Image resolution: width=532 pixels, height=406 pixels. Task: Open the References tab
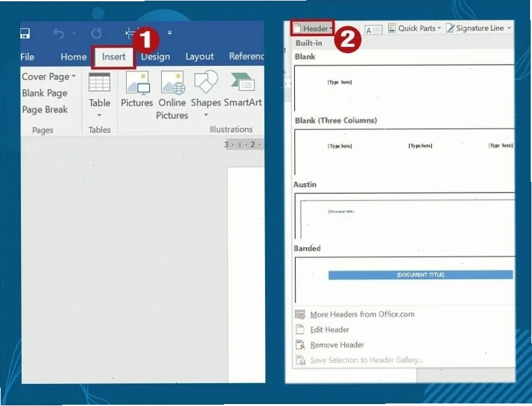point(247,56)
